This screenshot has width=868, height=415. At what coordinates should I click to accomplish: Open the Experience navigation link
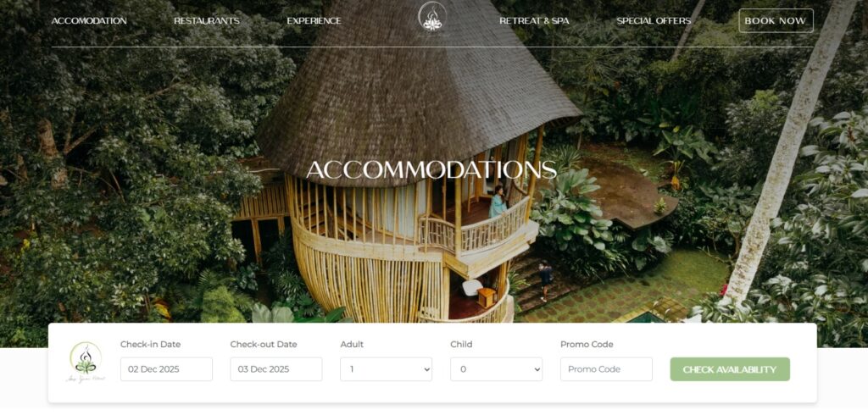(314, 21)
